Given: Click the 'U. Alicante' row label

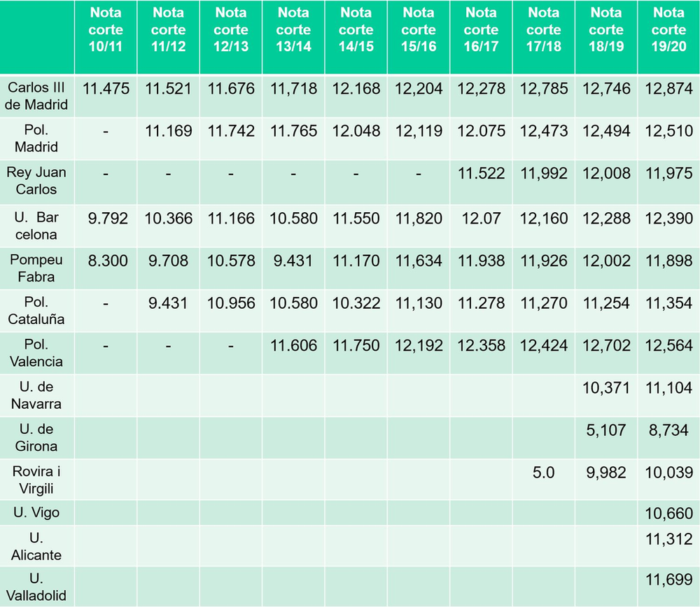Looking at the screenshot, I should (36, 547).
